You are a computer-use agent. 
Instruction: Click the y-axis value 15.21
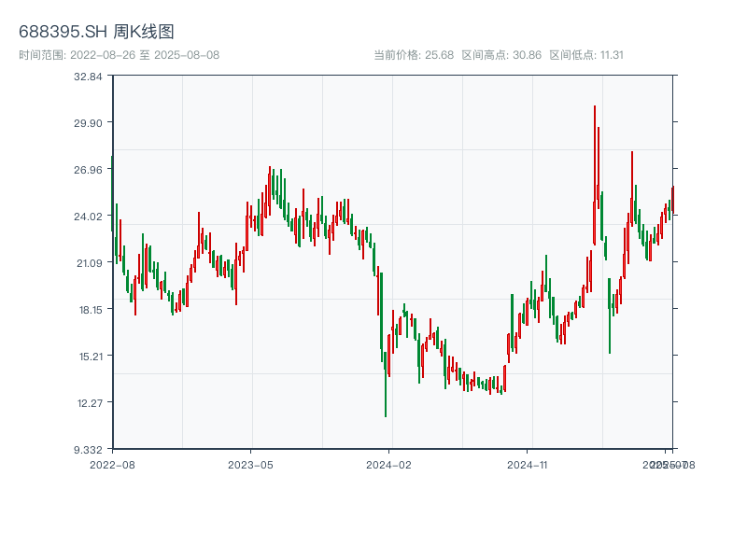[x=91, y=357]
